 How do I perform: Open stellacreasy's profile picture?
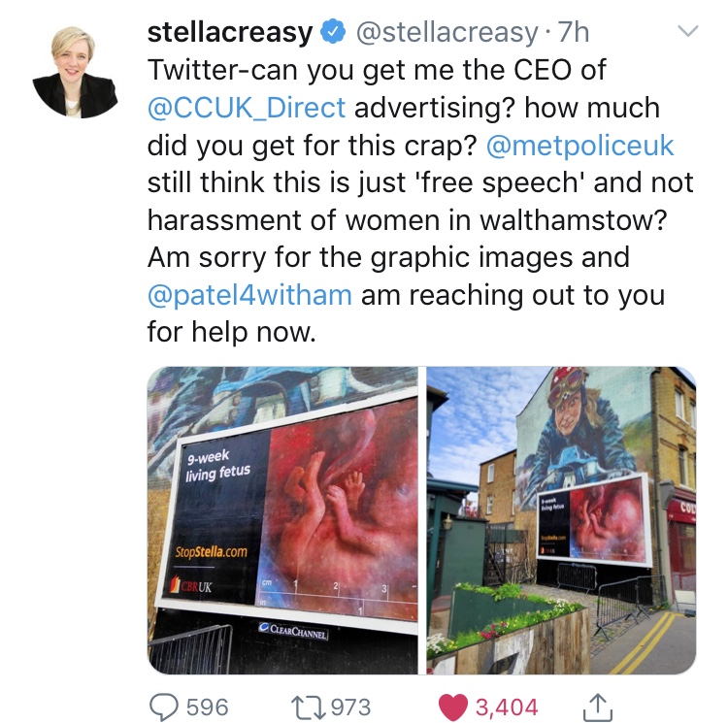click(x=75, y=73)
